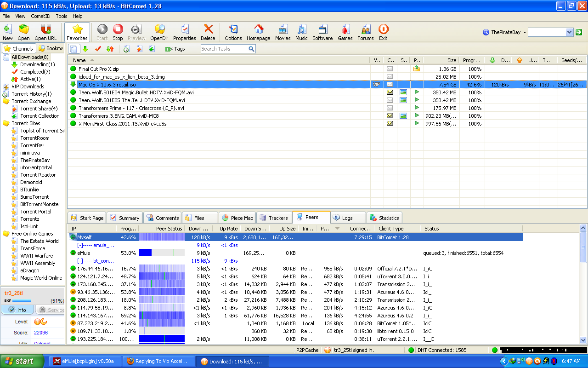The height and width of the screenshot is (368, 588).
Task: Select Downloading(1) in the sidebar
Action: click(37, 64)
